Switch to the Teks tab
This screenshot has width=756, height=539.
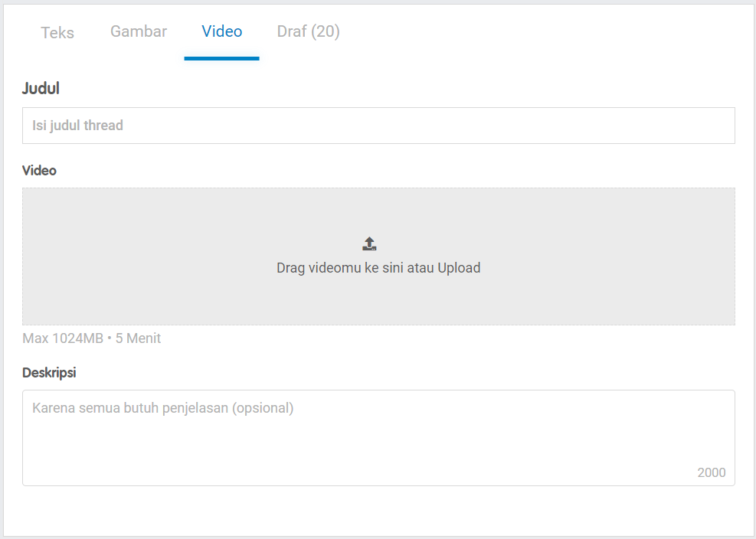(57, 32)
